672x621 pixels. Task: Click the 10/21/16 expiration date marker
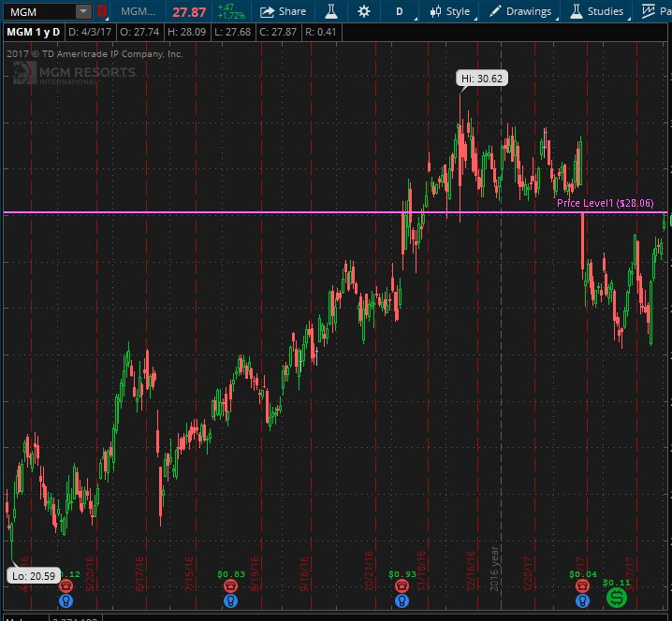click(x=369, y=570)
